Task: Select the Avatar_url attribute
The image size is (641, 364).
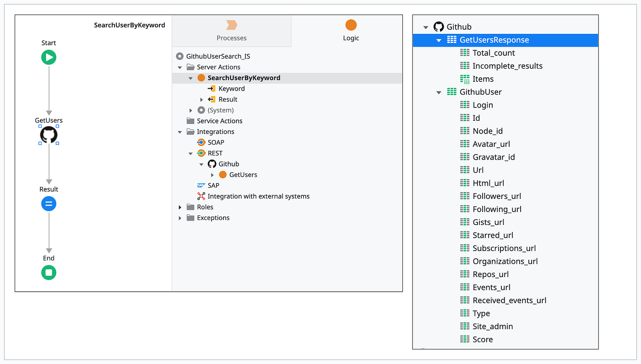Action: pos(491,144)
